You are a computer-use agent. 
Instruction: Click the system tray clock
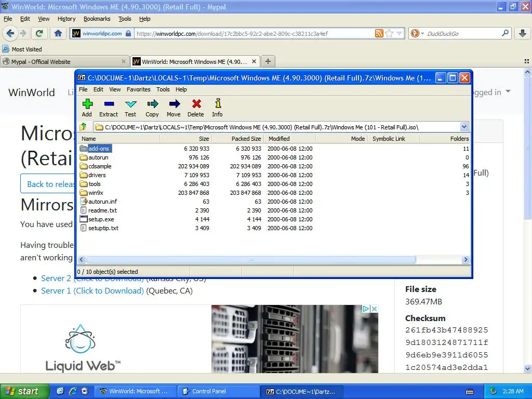point(513,391)
